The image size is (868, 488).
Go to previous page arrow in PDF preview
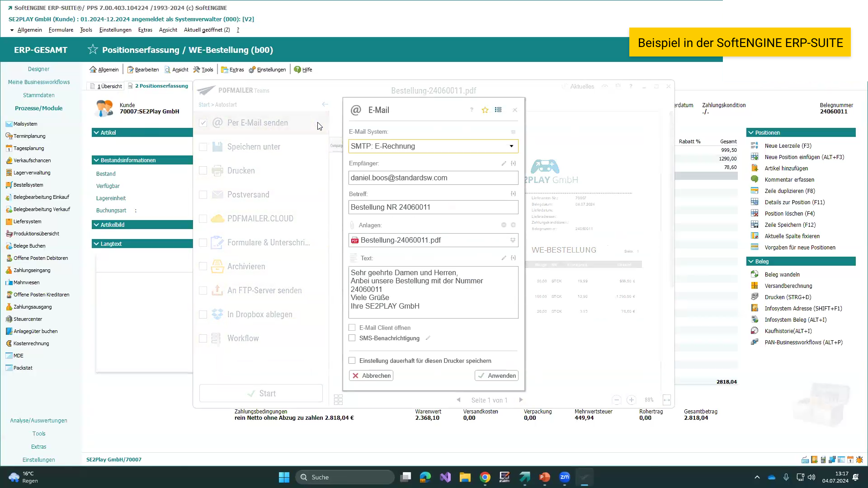[458, 400]
